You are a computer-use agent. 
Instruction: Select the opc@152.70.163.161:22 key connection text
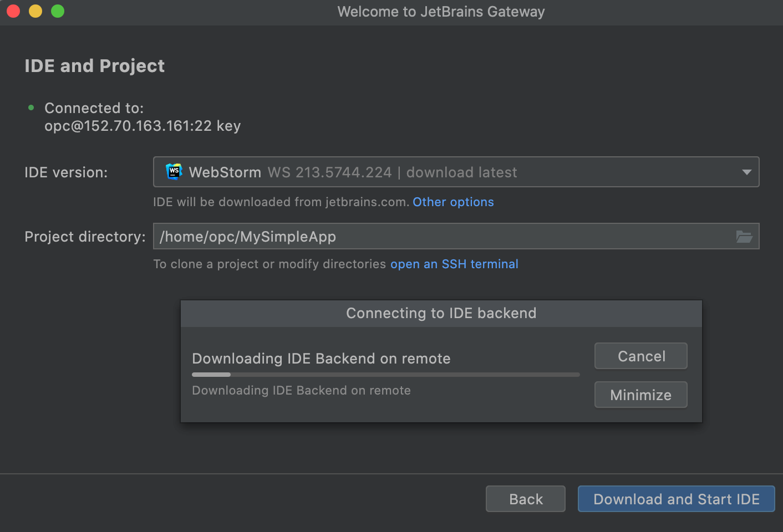[143, 126]
